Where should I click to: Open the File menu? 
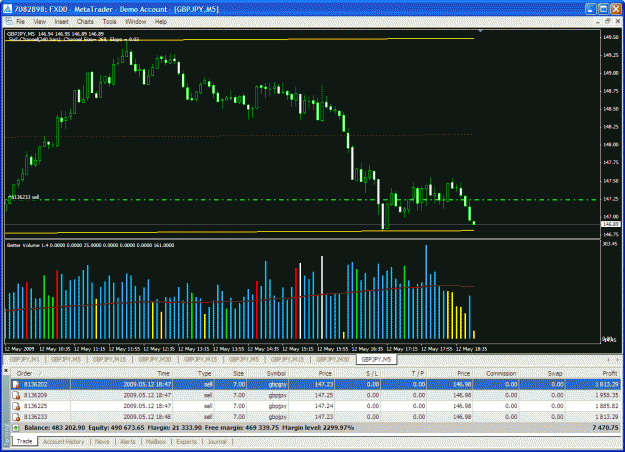[x=20, y=22]
